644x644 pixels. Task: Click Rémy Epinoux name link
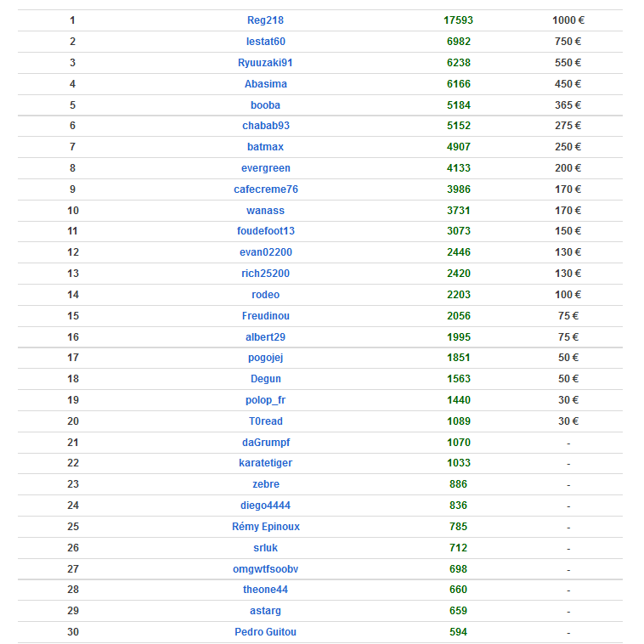click(x=265, y=527)
